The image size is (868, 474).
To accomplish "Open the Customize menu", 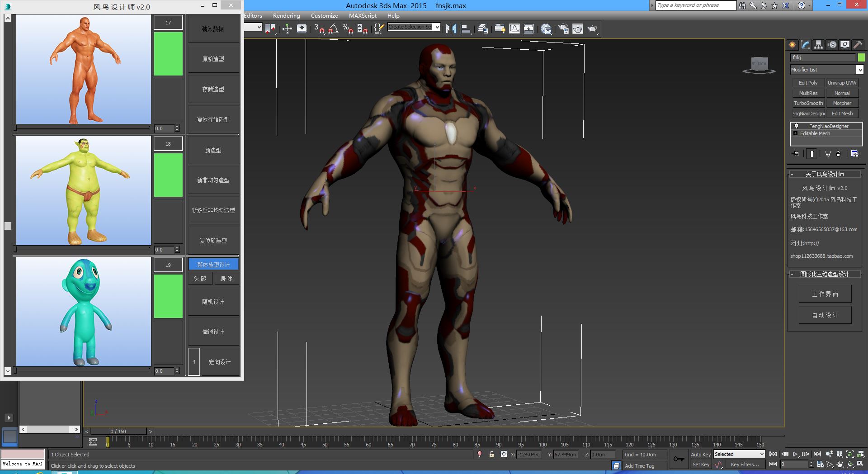I will pyautogui.click(x=324, y=16).
